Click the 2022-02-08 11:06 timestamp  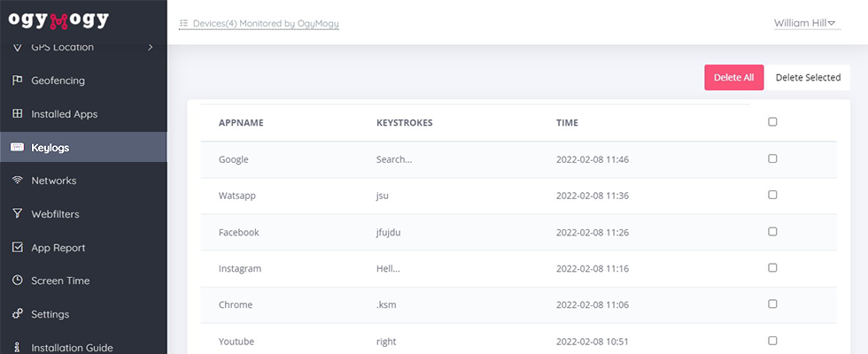tap(593, 304)
